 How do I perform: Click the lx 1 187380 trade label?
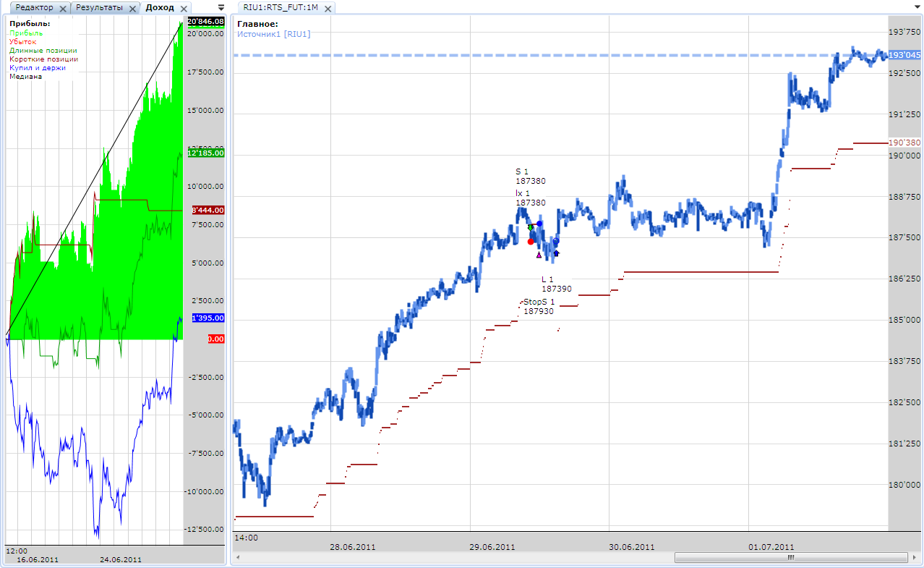coord(531,198)
